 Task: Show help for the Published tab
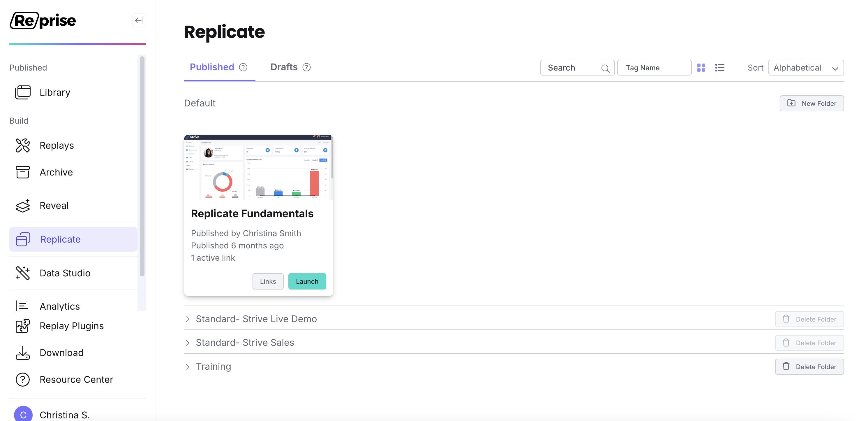tap(243, 67)
